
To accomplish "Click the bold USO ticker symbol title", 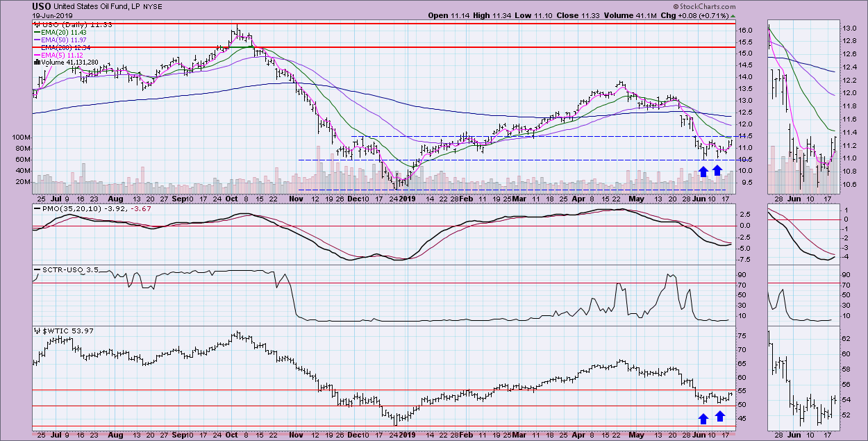I will point(42,7).
